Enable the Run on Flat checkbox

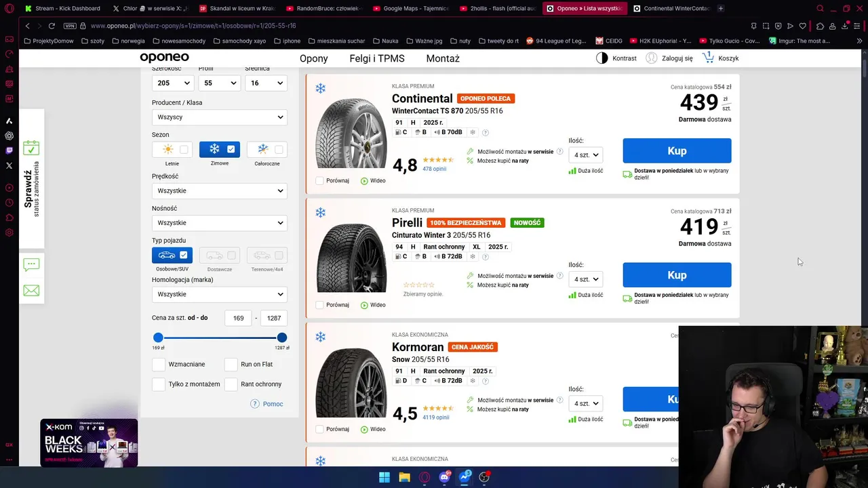tap(231, 364)
